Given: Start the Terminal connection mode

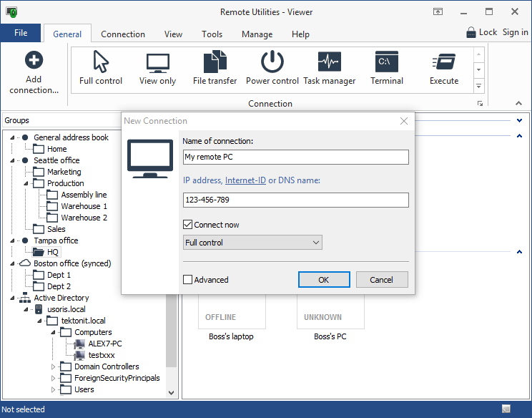Looking at the screenshot, I should pos(387,62).
